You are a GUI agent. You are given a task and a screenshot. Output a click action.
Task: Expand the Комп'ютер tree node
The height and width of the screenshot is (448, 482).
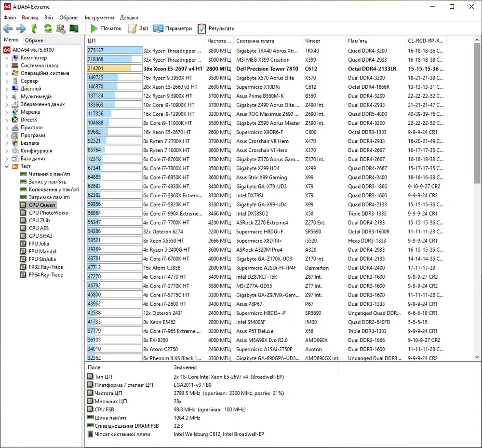[x=7, y=58]
